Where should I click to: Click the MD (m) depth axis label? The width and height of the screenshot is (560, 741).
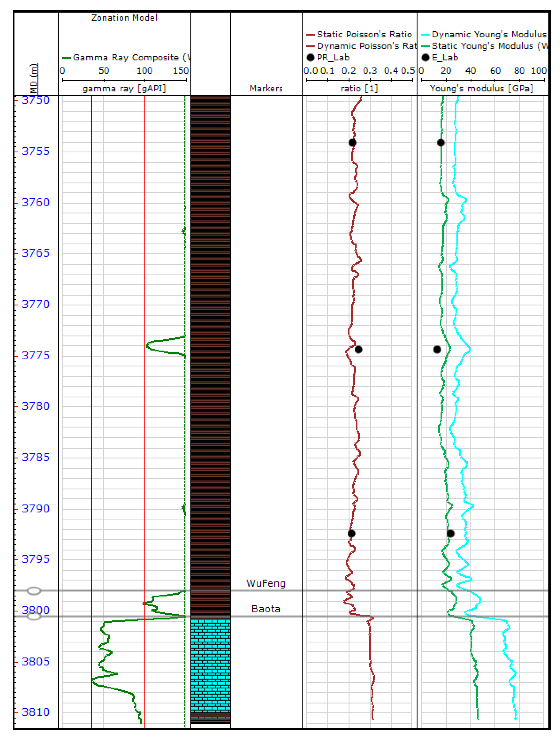click(34, 79)
